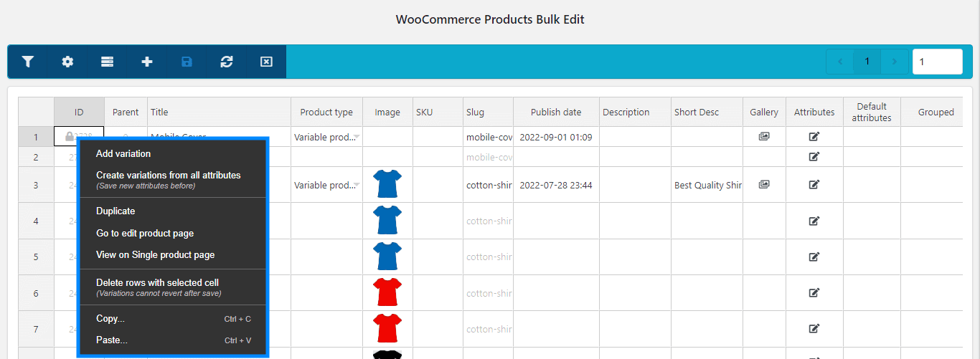Save changes with floppy disk icon
Screen dimensions: 980x359
187,62
